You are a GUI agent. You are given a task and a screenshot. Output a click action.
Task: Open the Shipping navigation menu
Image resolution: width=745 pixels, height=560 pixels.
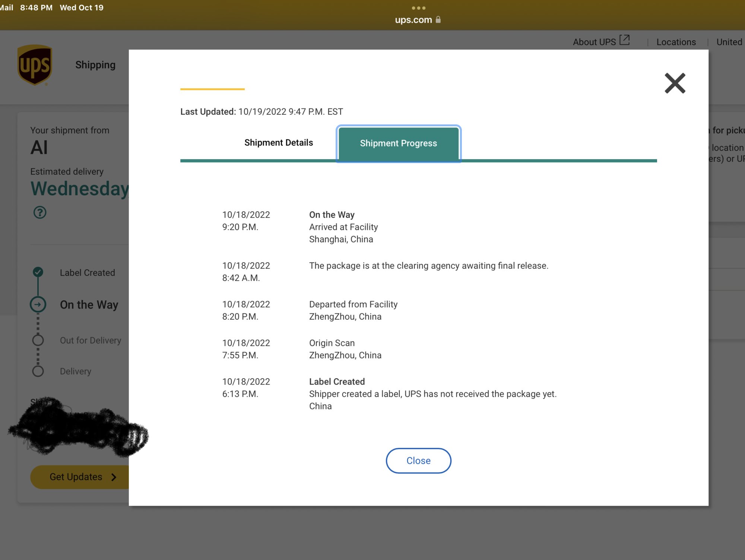coord(95,65)
